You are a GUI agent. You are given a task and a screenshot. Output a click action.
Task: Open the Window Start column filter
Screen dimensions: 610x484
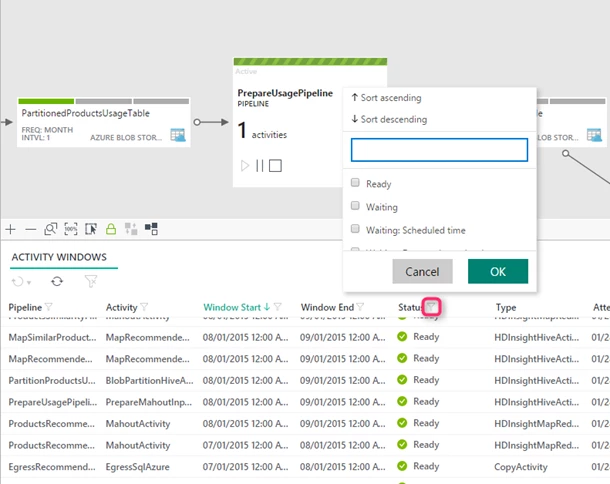point(277,307)
